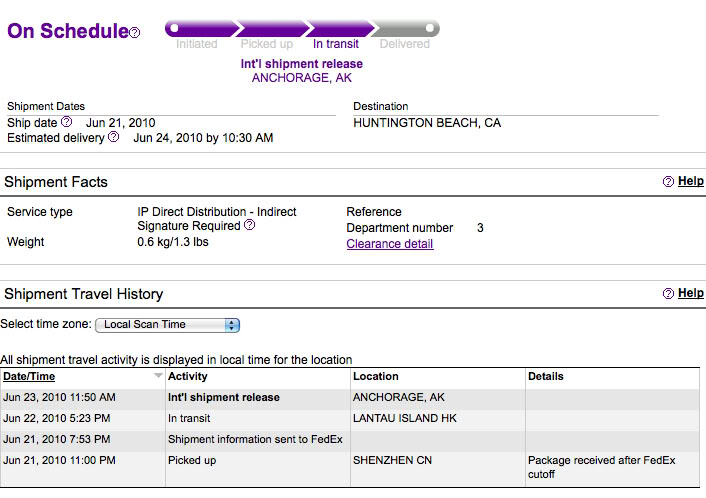706x498 pixels.
Task: Click the question icon in Shipment Travel History header
Action: (668, 294)
